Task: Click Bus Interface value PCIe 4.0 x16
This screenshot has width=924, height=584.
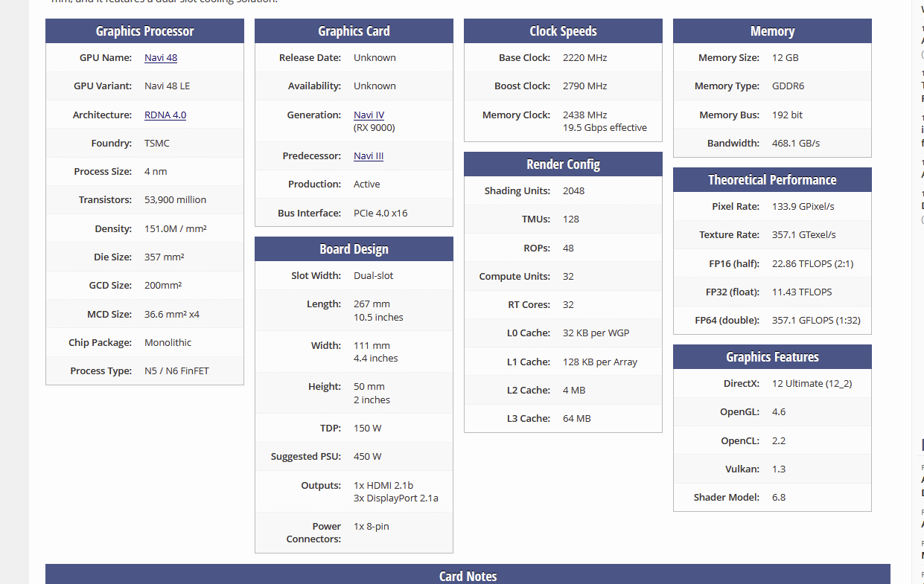Action: point(380,213)
